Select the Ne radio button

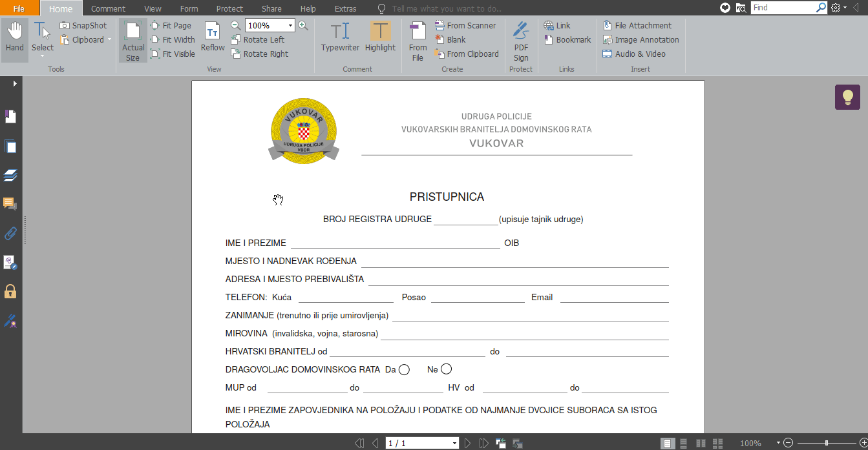(446, 369)
